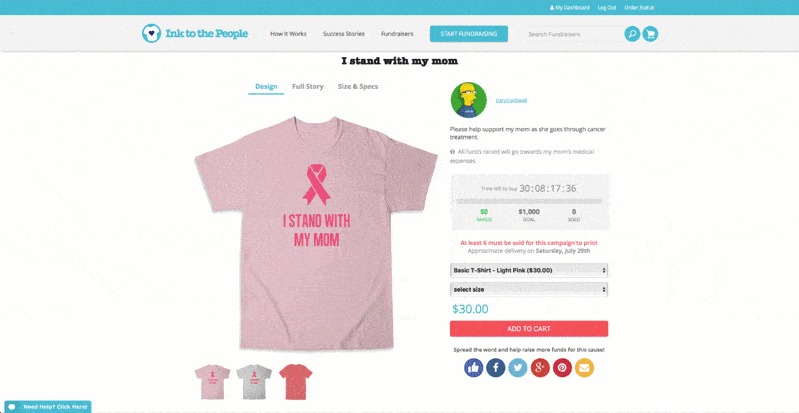Select the Design tab
This screenshot has width=799, height=413.
266,87
